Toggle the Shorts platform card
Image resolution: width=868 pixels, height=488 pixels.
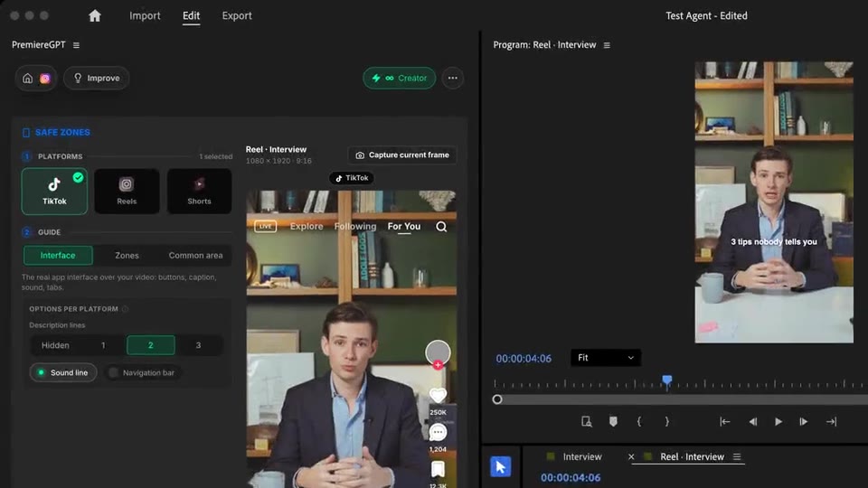click(x=199, y=192)
